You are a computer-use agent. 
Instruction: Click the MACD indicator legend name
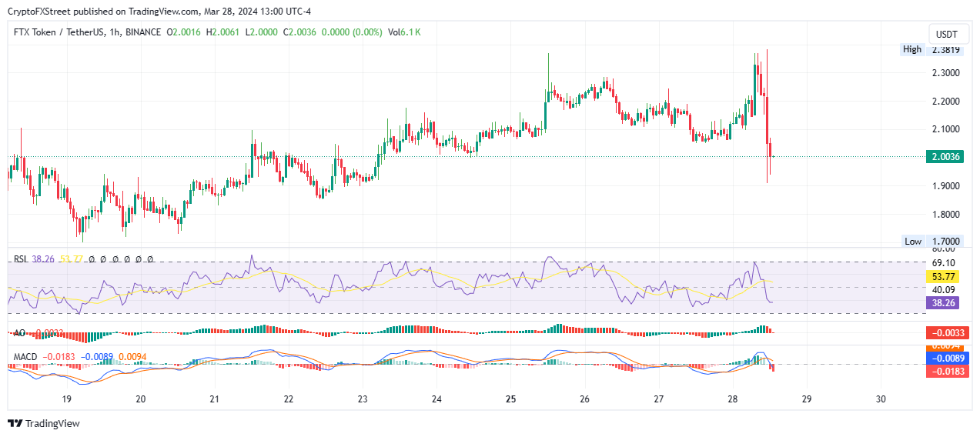[x=25, y=357]
